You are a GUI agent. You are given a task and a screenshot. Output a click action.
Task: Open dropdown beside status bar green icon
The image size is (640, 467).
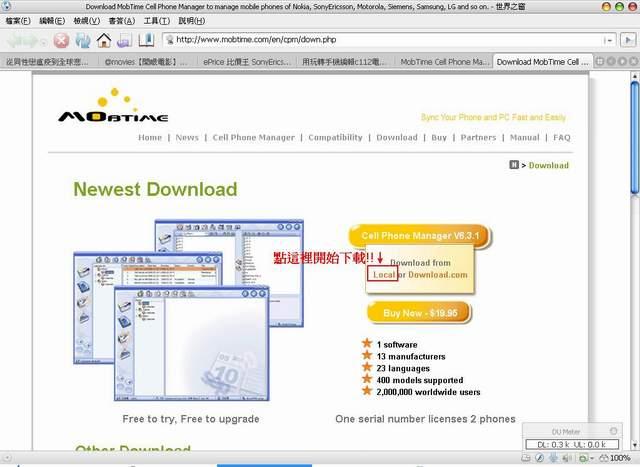point(592,458)
